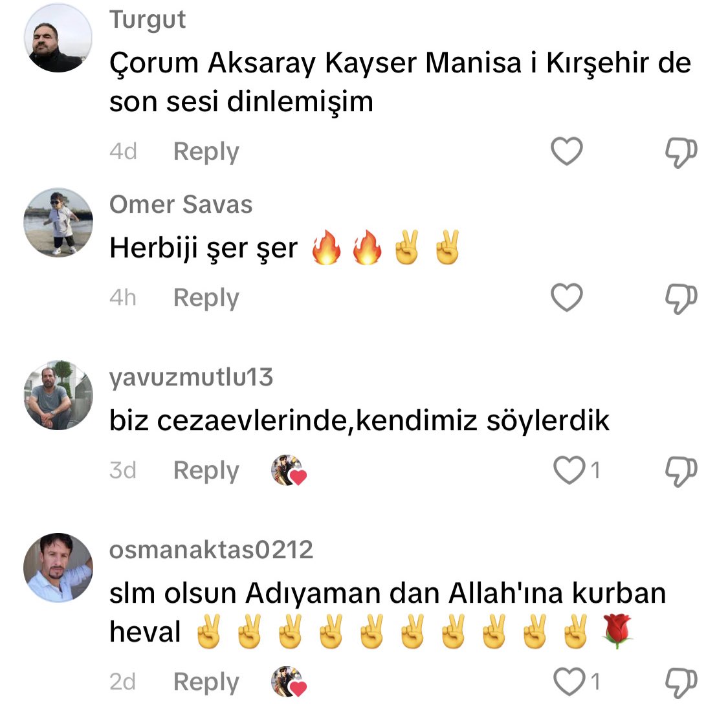Viewport: 728px width, 716px height.
Task: Reply to Turgut's comment
Action: click(x=206, y=152)
